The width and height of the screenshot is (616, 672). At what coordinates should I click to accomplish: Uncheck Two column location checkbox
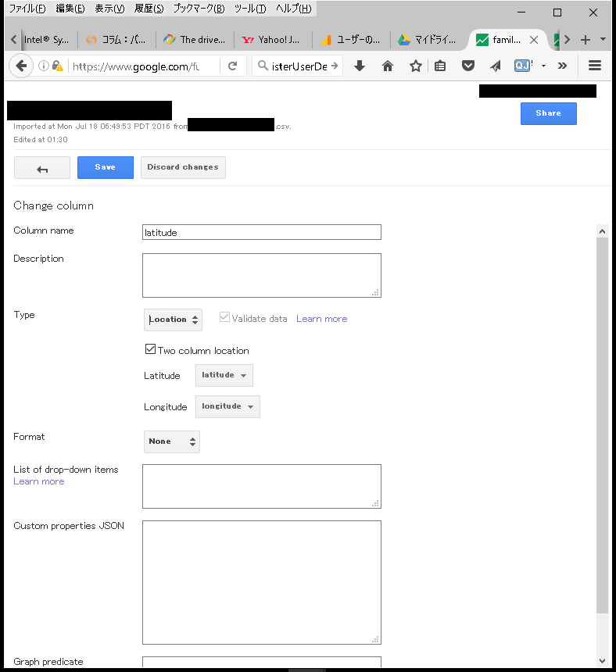coord(150,349)
